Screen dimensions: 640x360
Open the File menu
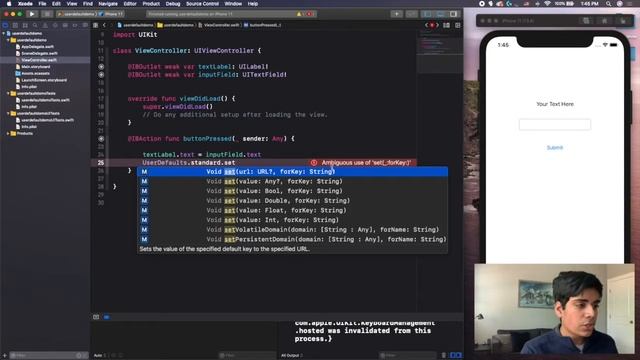[x=42, y=4]
